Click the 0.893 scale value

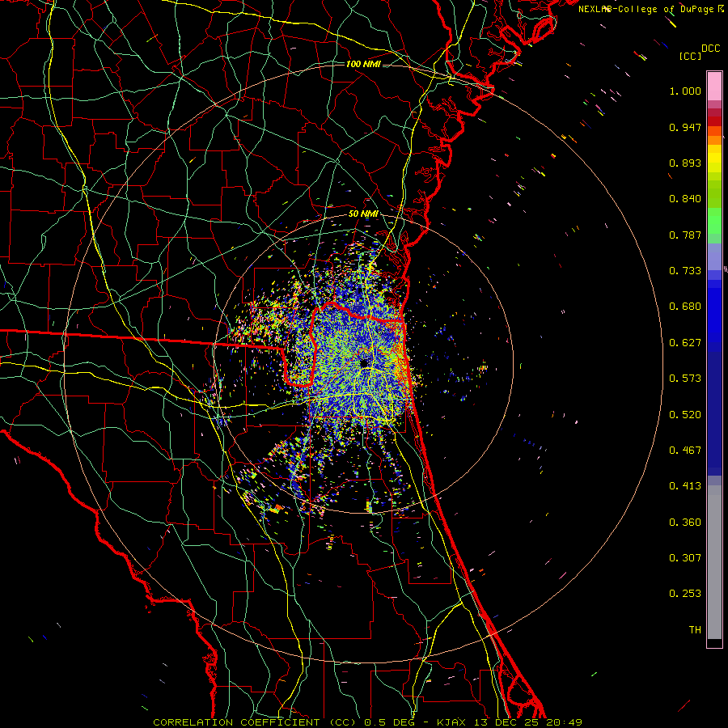click(x=685, y=163)
